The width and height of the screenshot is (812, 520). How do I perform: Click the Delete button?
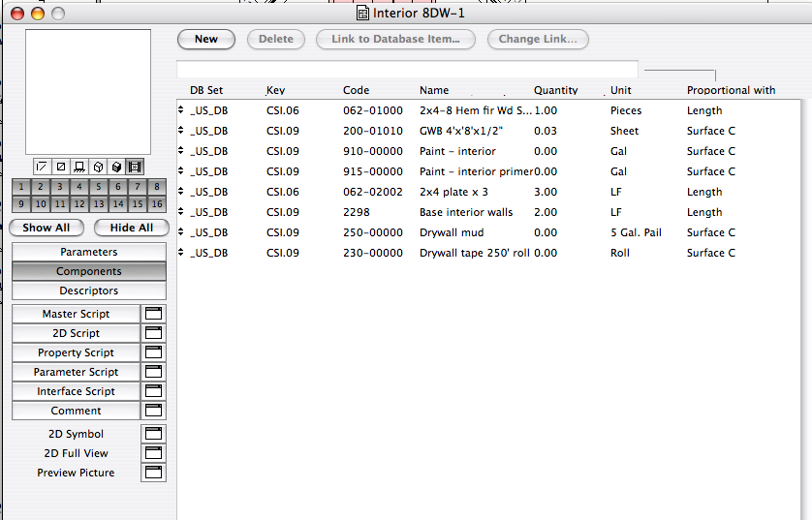tap(276, 40)
